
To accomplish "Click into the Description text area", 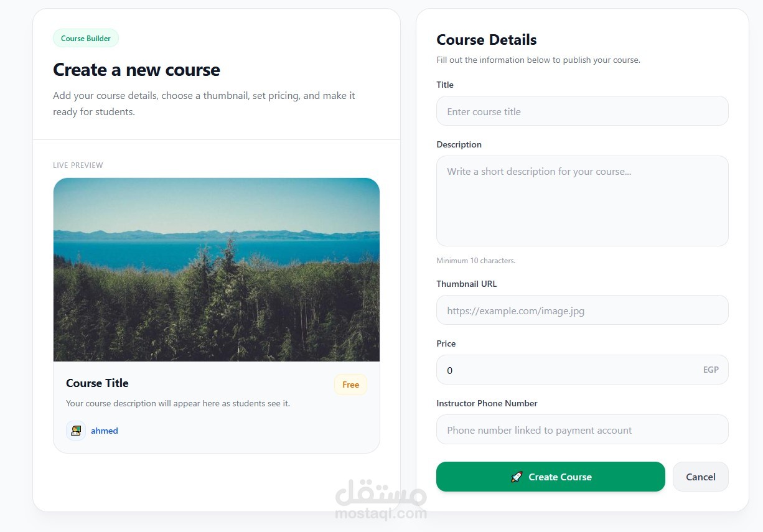I will 583,201.
